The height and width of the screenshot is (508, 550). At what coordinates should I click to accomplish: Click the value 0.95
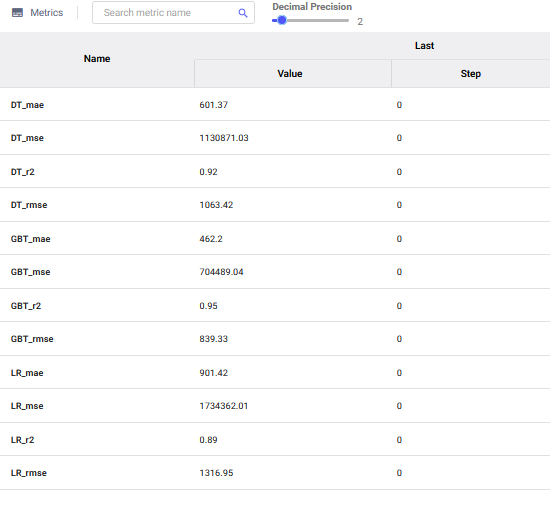point(208,306)
